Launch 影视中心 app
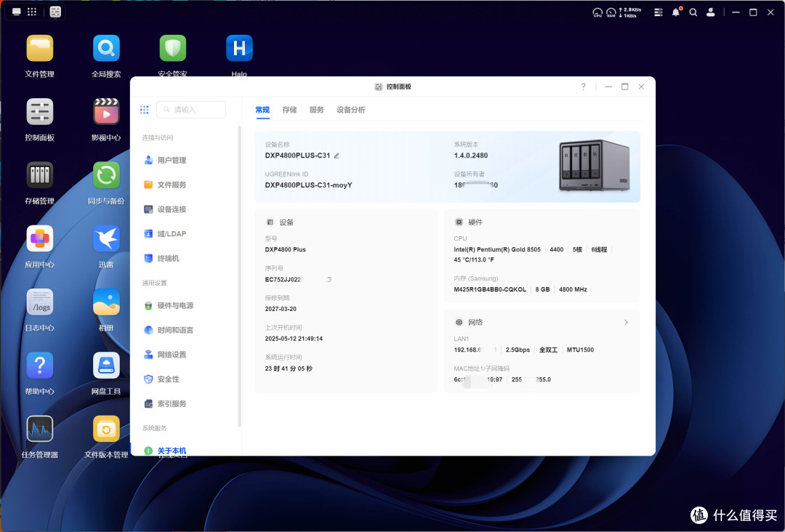This screenshot has height=532, width=785. tap(106, 112)
